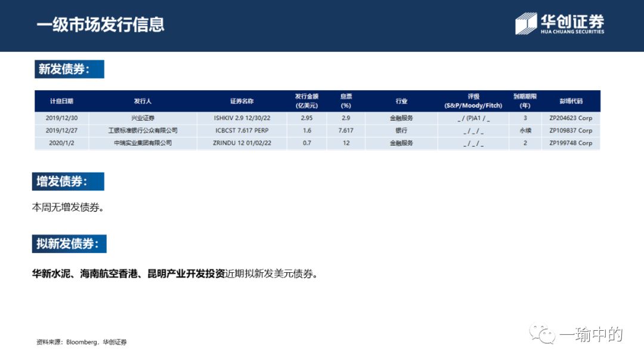644x363 pixels.
Task: Select the rating cell _/(P)A1/_
Action: 473,118
